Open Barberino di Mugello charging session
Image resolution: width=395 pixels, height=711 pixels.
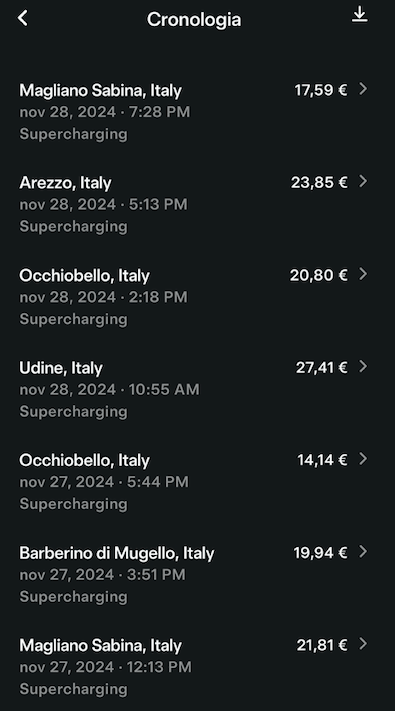tap(197, 574)
